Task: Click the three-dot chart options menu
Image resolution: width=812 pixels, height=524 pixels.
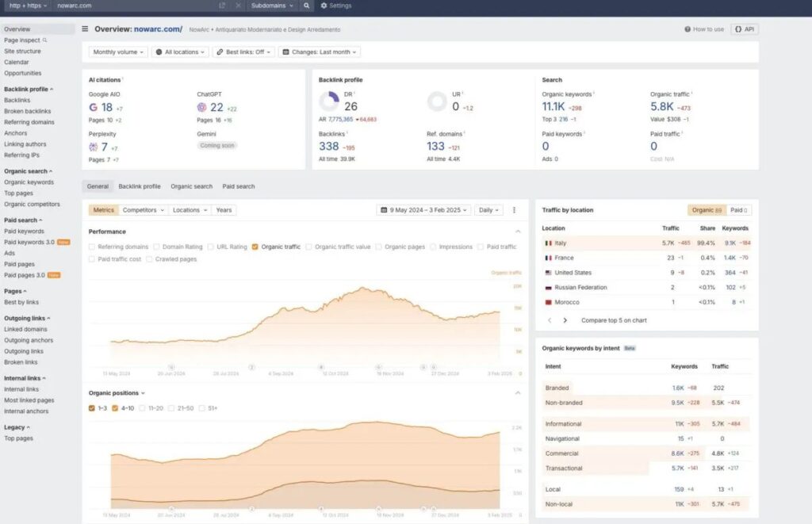Action: tap(514, 210)
